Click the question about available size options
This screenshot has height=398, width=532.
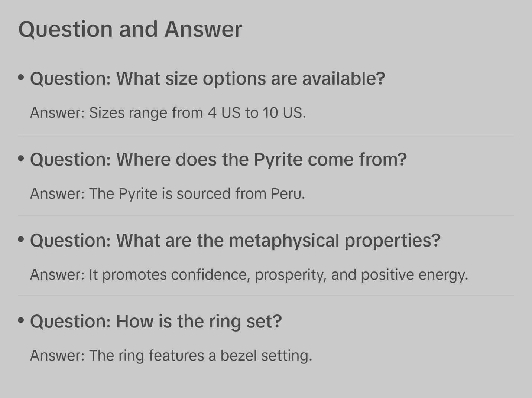pos(207,79)
